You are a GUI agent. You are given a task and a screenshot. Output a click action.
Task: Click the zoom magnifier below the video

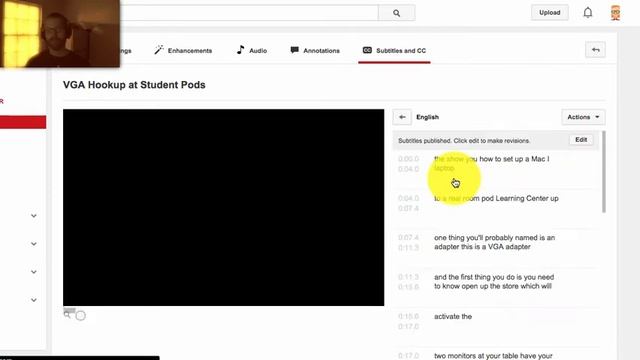click(68, 314)
